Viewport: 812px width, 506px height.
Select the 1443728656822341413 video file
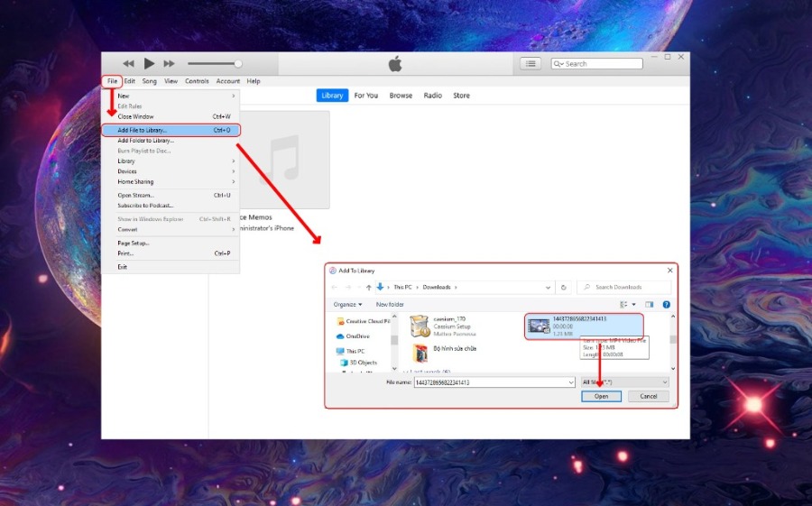(584, 327)
